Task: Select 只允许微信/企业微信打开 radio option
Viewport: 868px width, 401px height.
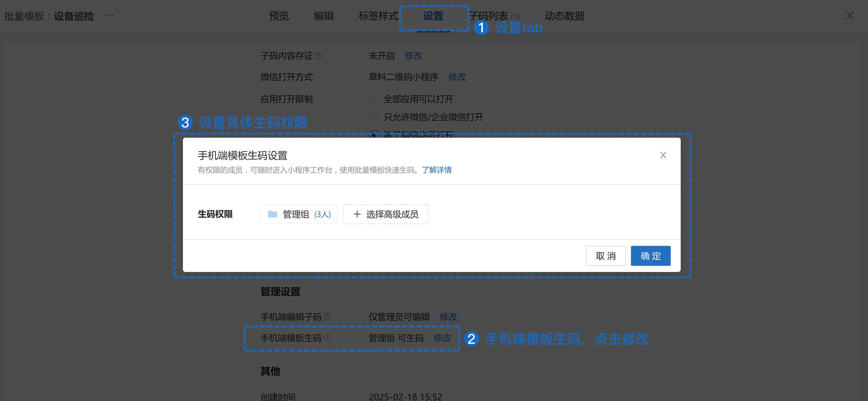Action: (x=374, y=117)
